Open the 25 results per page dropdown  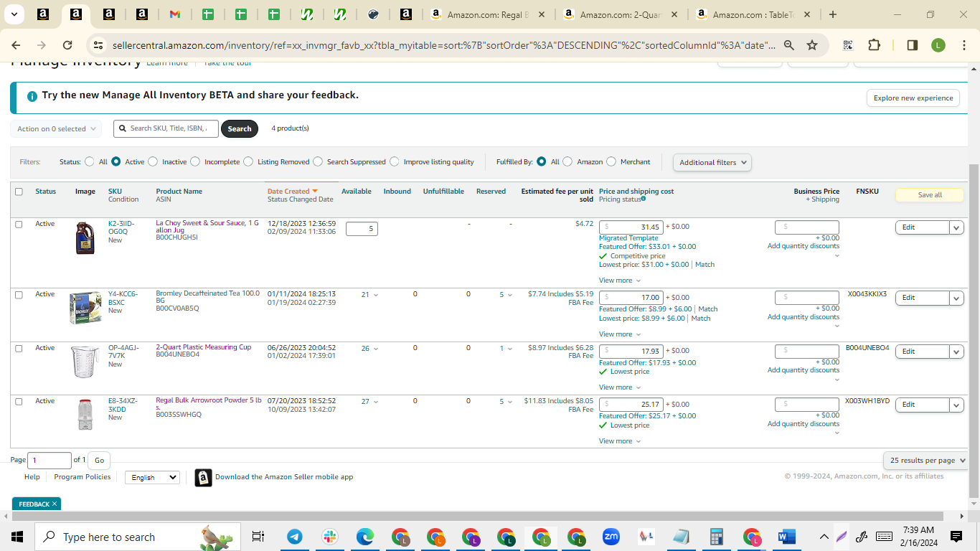[925, 461]
